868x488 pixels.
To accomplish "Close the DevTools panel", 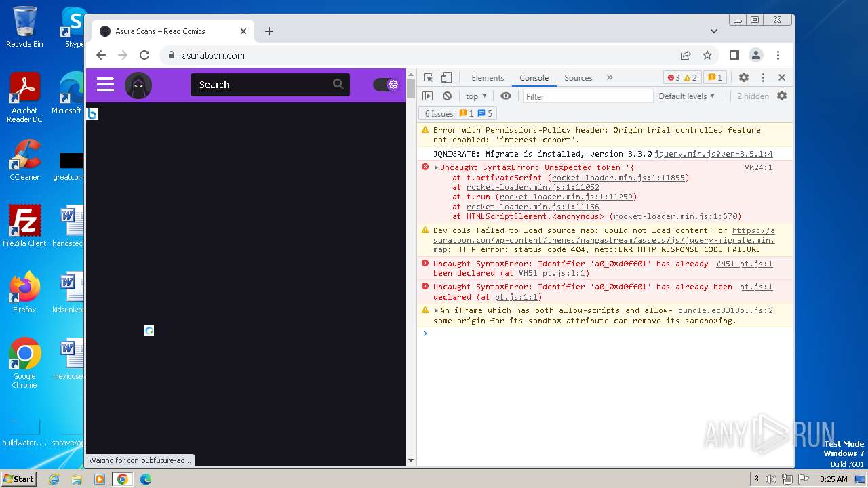I will 782,77.
